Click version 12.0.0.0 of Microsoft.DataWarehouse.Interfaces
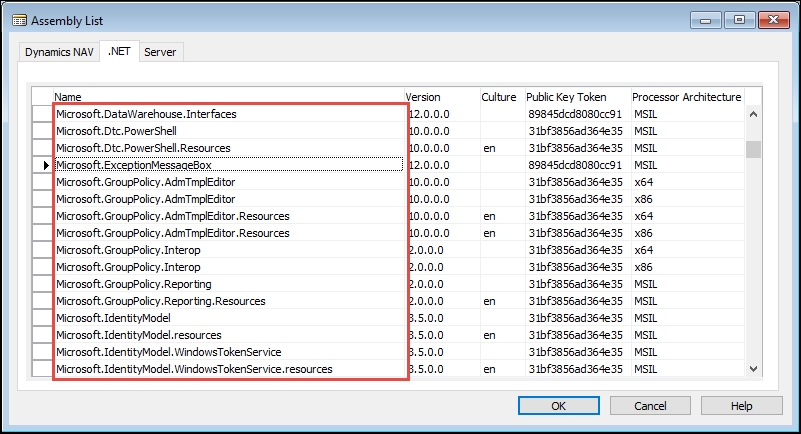801x434 pixels. tap(429, 114)
